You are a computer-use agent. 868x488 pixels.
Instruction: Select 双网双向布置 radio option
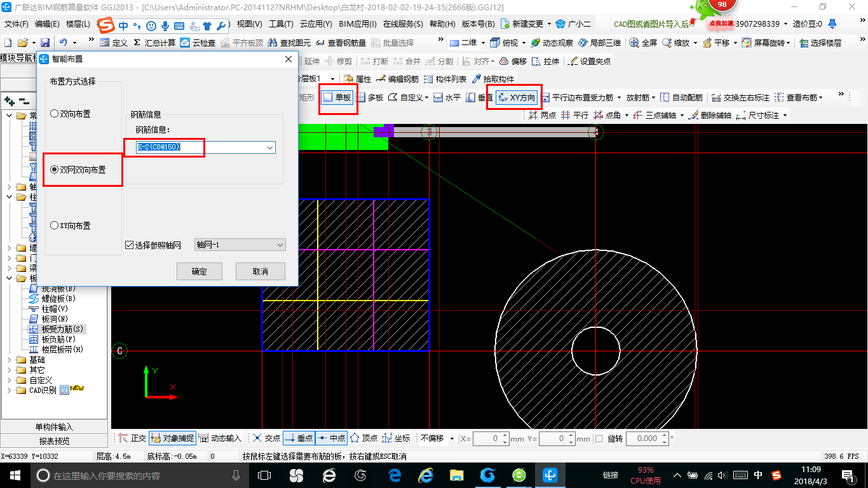point(78,170)
